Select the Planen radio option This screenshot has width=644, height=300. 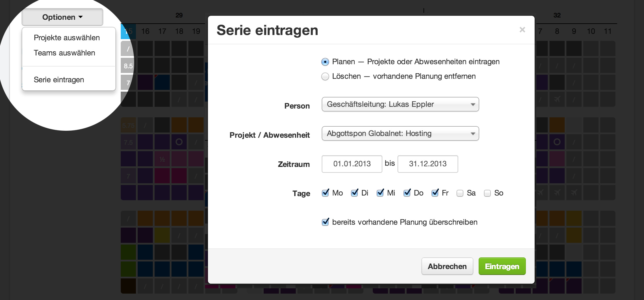325,62
